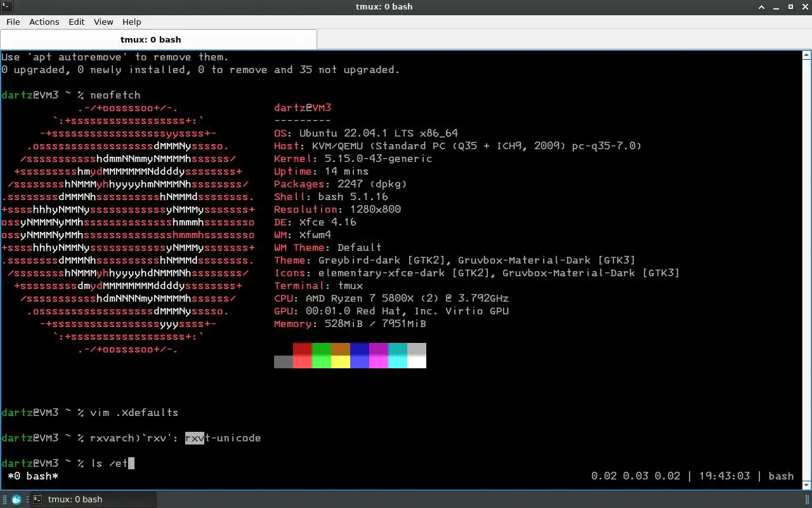The image size is (812, 508).
Task: Click the 'Kernel: 5.15.0-43-generic' line
Action: point(353,159)
